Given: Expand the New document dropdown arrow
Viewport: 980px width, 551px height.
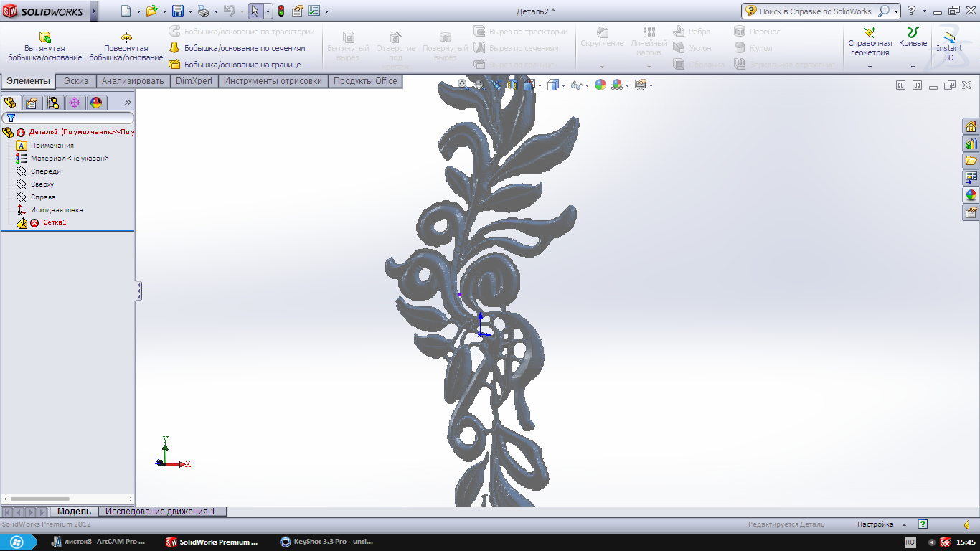Looking at the screenshot, I should tap(138, 11).
